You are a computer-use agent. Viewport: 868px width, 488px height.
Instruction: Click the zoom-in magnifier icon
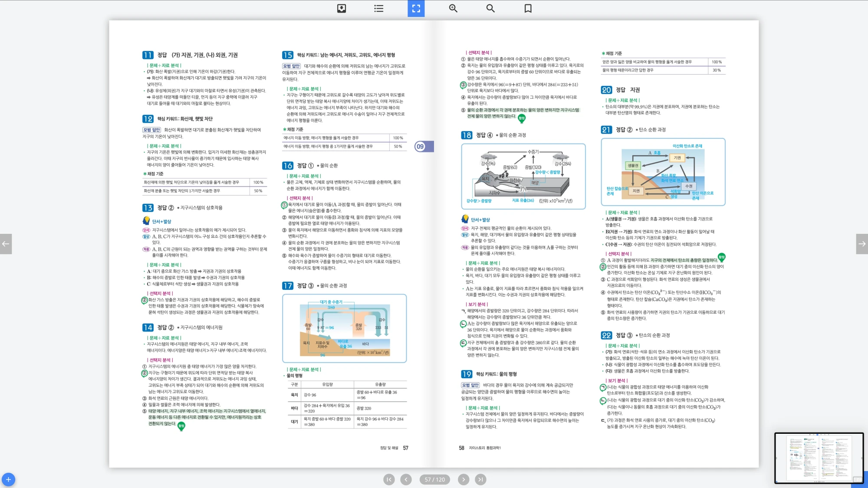(x=453, y=8)
